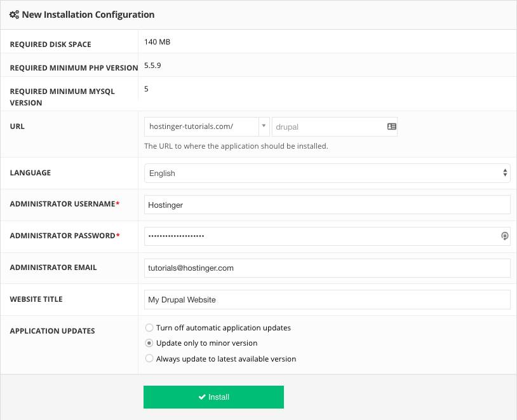Image resolution: width=517 pixels, height=420 pixels.
Task: Select 'Update only to minor version'
Action: pos(149,342)
